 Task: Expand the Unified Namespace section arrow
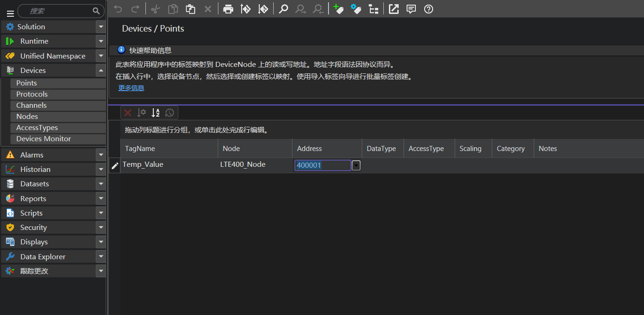point(101,56)
